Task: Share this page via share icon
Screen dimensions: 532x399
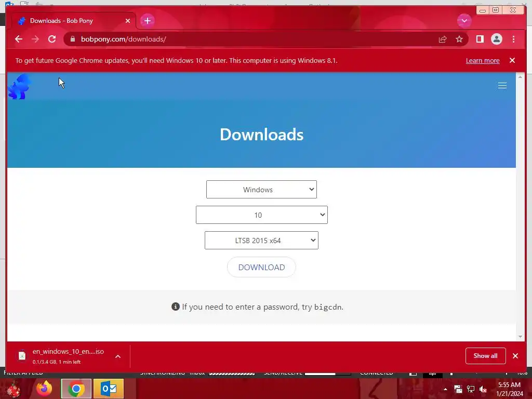Action: [x=443, y=39]
